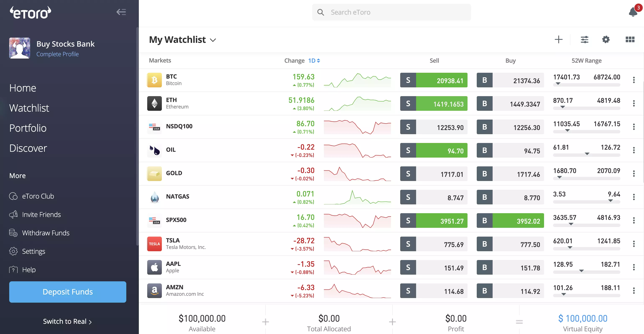Screen dimensions: 644x334
Task: Expand the My Watchlist dropdown
Action: click(213, 40)
